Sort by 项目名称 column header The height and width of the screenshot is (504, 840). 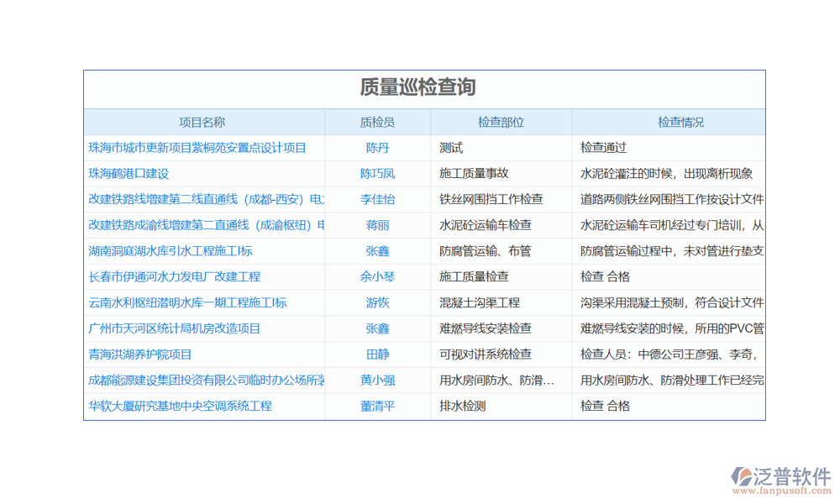pyautogui.click(x=202, y=122)
